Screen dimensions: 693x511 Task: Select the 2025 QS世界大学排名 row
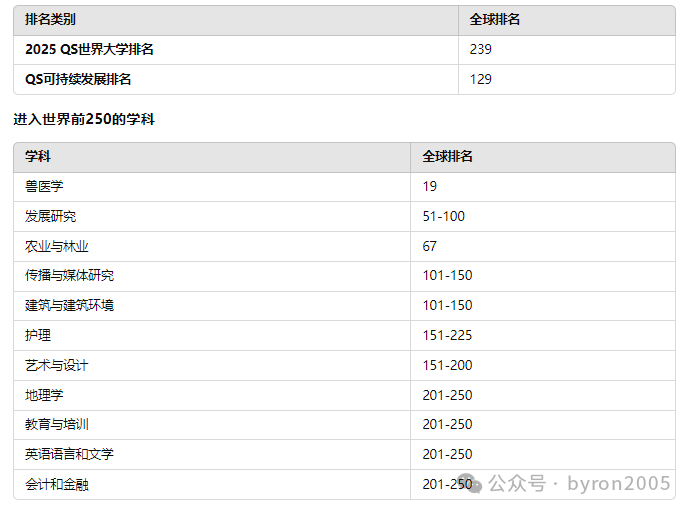pos(344,50)
